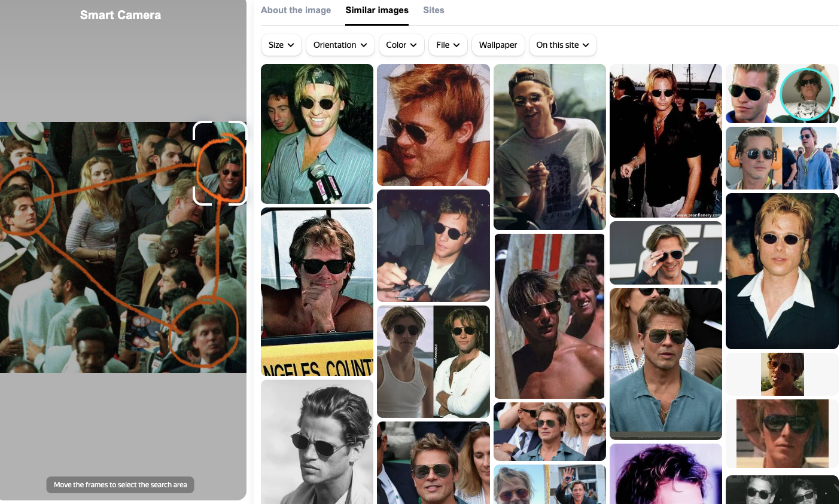Switch to the About the image tab
Viewport: 840px width, 504px height.
pos(296,10)
